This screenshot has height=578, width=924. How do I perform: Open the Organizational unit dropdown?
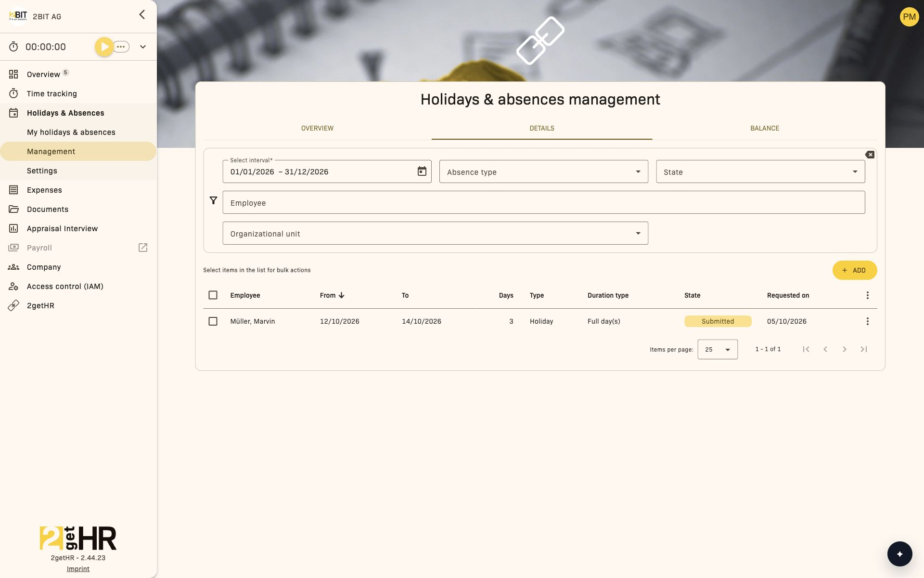pos(435,233)
